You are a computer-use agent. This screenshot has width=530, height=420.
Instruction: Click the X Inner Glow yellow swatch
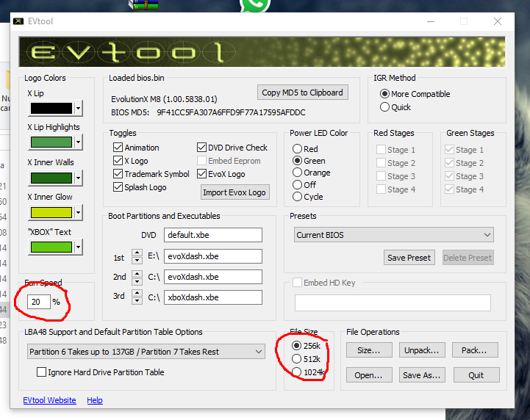51,212
